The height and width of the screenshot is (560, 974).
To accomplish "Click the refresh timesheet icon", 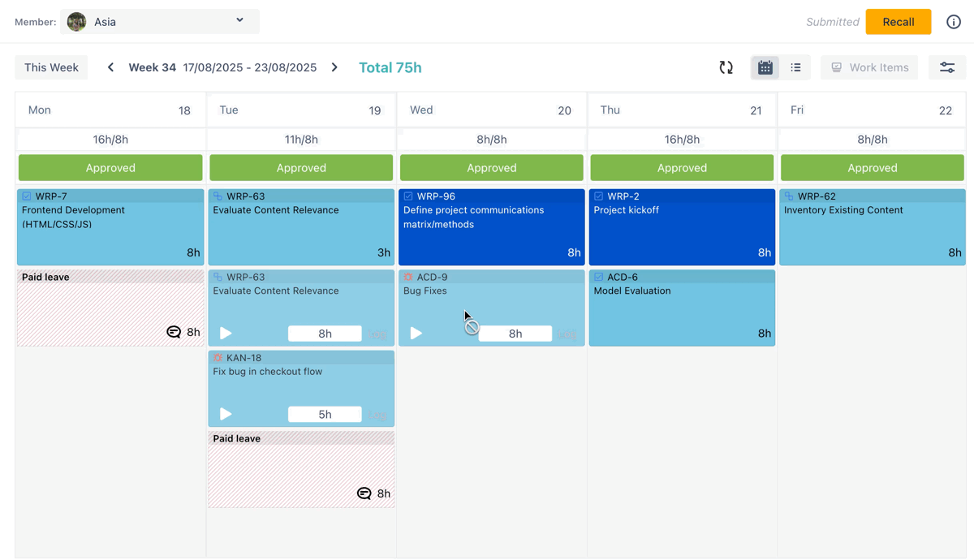I will pos(726,67).
